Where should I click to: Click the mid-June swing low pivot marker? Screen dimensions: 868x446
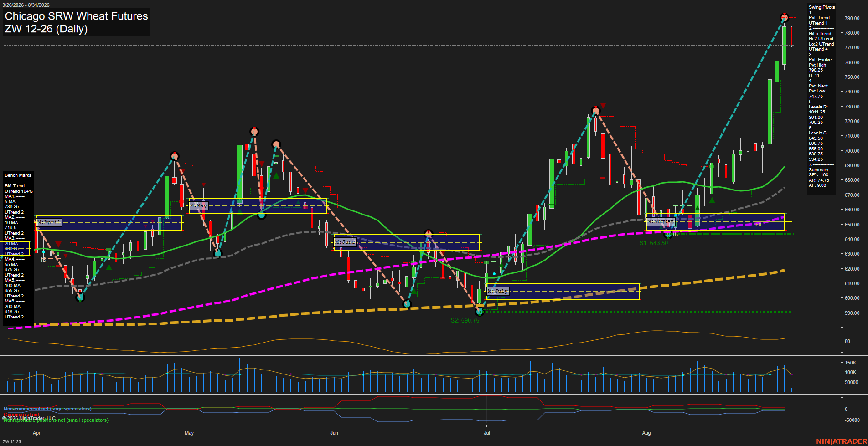(408, 304)
